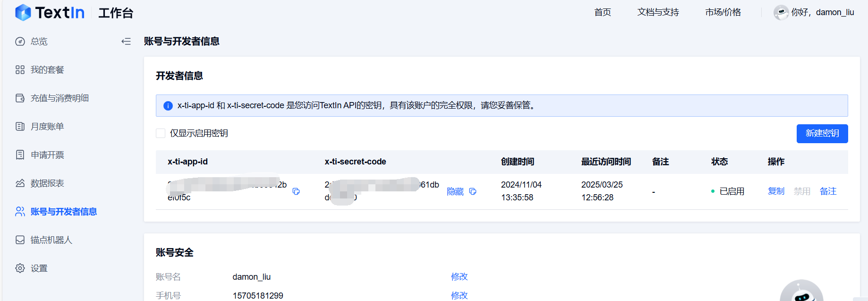Open 数据报表 in the sidebar
This screenshot has height=301, width=868.
47,183
